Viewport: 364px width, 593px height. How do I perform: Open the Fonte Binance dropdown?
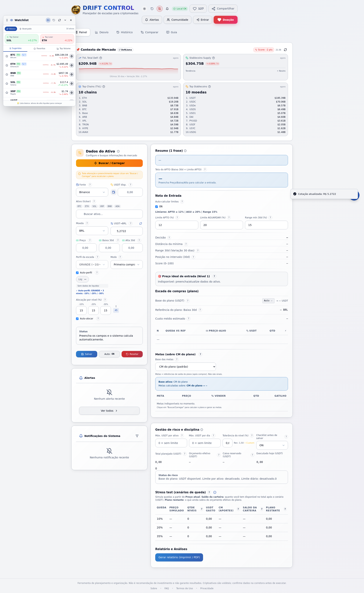pyautogui.click(x=92, y=192)
